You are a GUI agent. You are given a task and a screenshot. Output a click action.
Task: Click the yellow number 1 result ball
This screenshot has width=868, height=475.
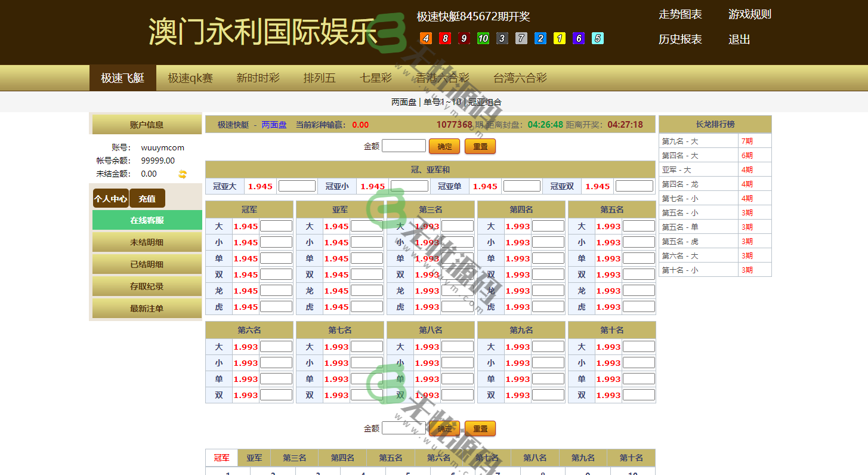click(560, 38)
